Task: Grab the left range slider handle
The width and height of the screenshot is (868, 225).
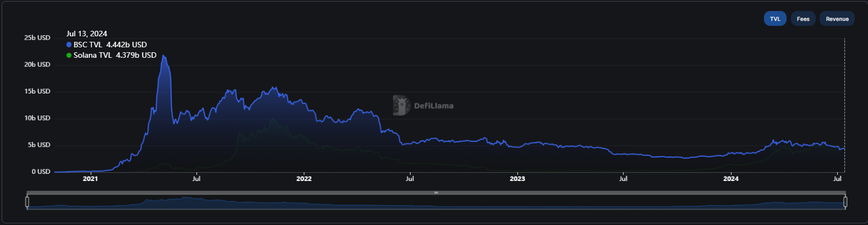Action: (x=27, y=202)
